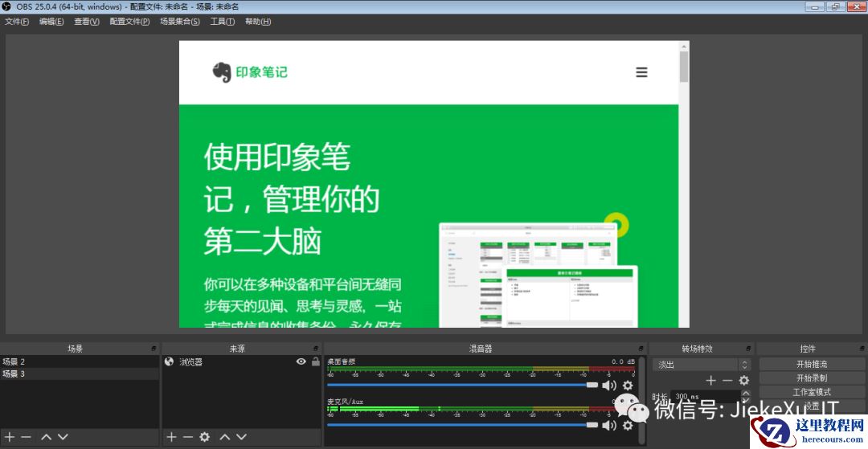This screenshot has height=449, width=868.
Task: Select the 浏览器 source row
Action: click(x=242, y=361)
